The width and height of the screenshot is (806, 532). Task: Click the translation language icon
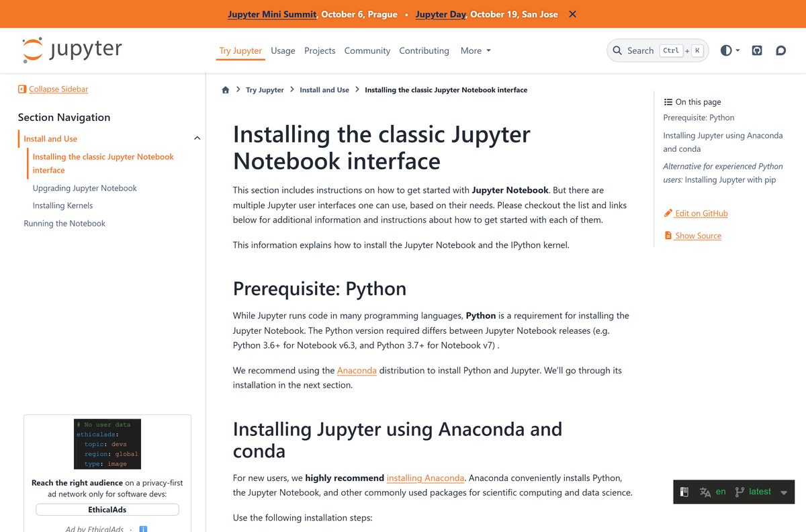pyautogui.click(x=705, y=492)
